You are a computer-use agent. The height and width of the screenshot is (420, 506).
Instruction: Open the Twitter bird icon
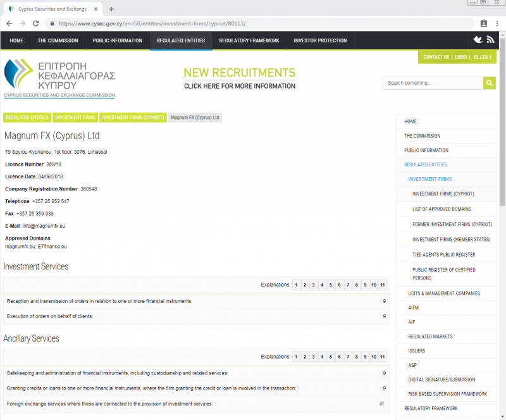(478, 40)
